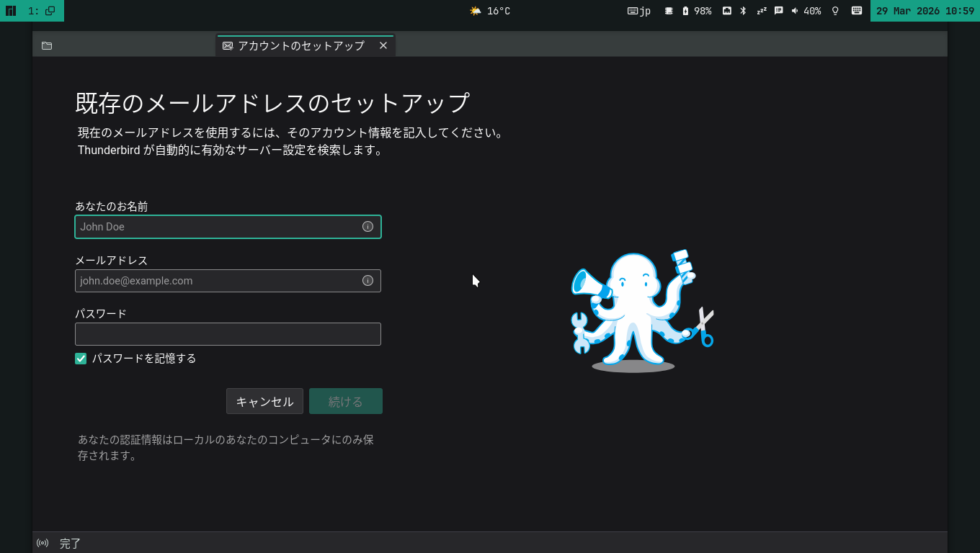Click the mail icon on the setup tab
This screenshot has height=553, width=980.
click(x=228, y=45)
